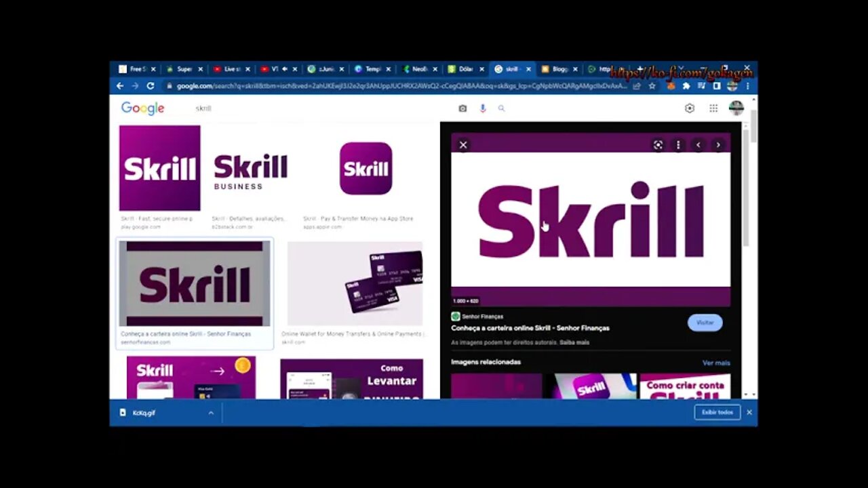Expand the KcKq.gif download options chevron

click(x=211, y=413)
